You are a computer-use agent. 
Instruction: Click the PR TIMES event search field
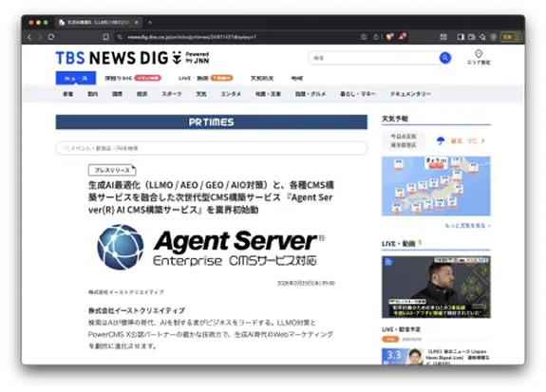212,148
